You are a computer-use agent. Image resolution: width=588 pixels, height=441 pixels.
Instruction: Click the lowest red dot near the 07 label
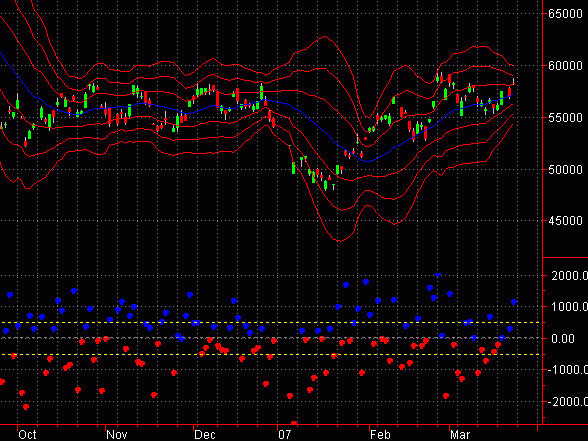(x=294, y=423)
